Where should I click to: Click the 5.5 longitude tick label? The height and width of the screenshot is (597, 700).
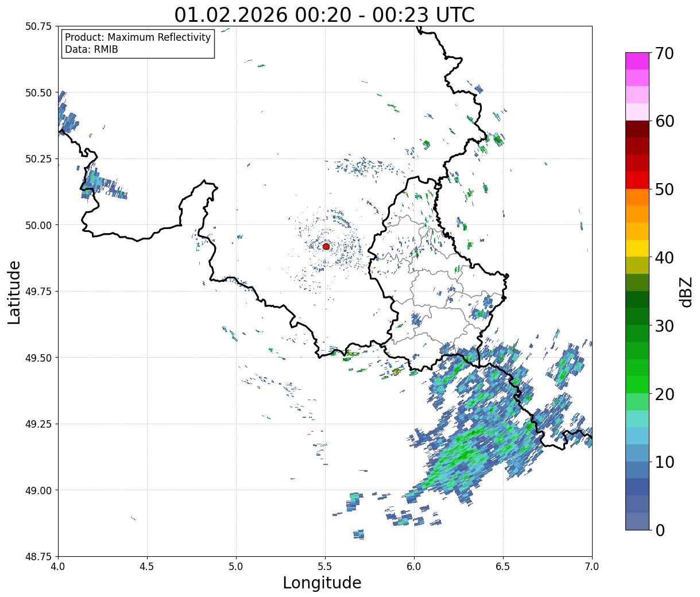pyautogui.click(x=325, y=567)
